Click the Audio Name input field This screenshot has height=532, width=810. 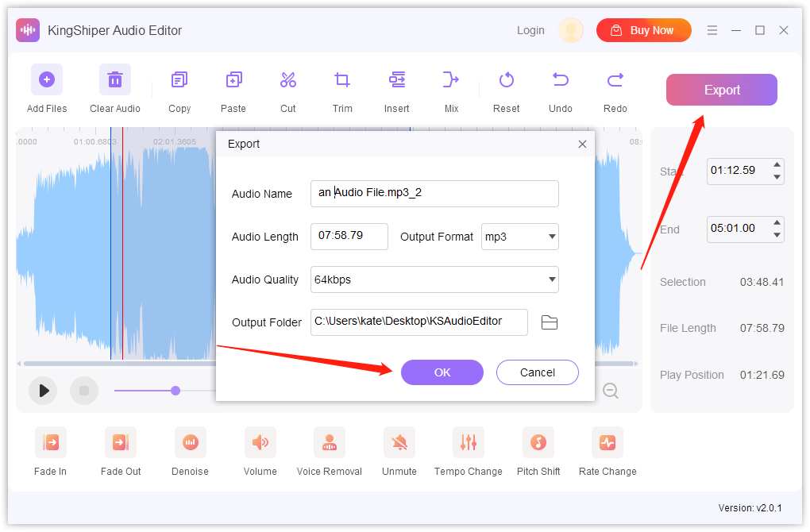[x=434, y=193]
